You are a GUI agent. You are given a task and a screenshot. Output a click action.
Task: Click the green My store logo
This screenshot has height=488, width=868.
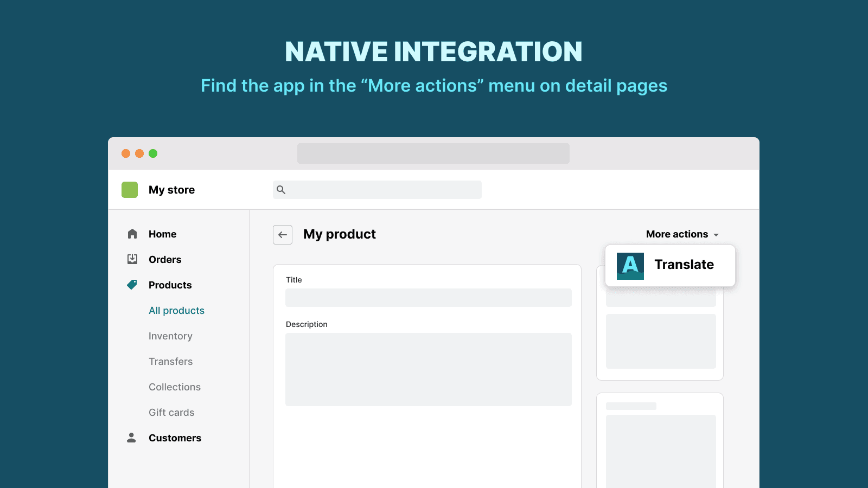[x=130, y=190]
